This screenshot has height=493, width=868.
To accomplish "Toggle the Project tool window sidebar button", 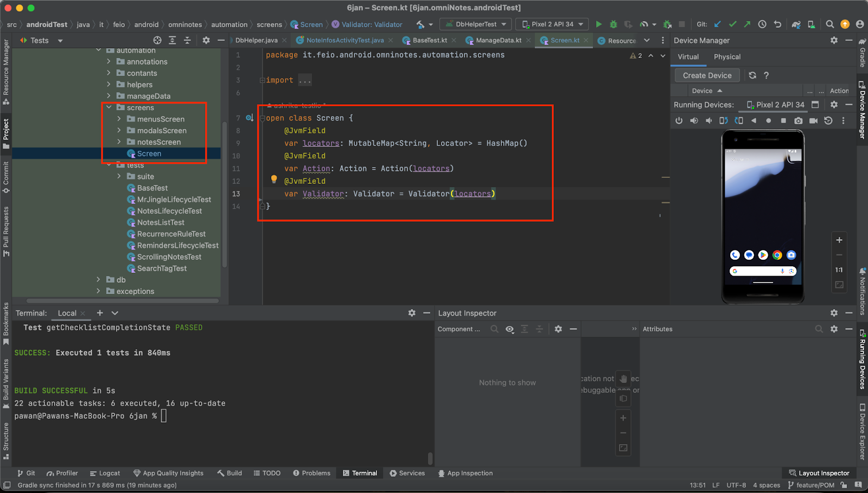I will tap(6, 134).
